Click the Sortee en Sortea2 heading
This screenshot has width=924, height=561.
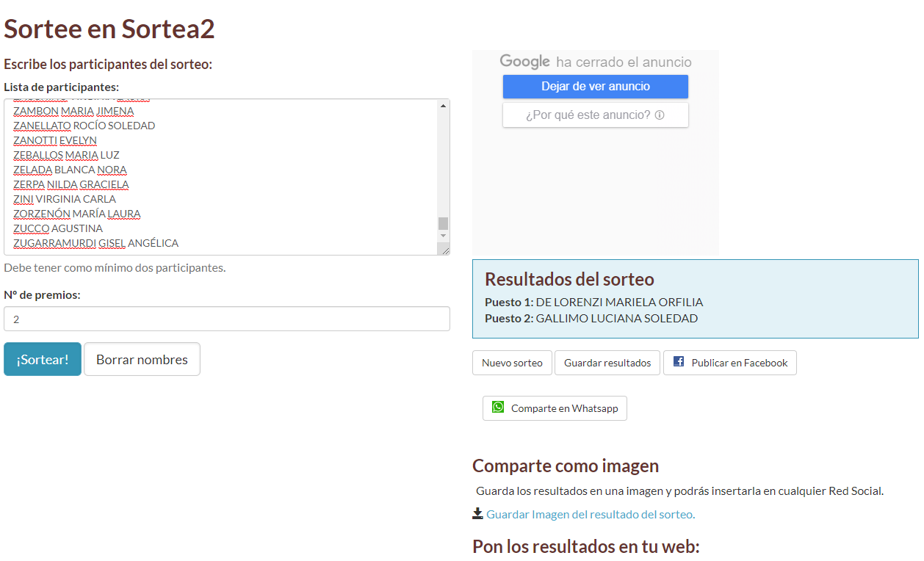(109, 29)
